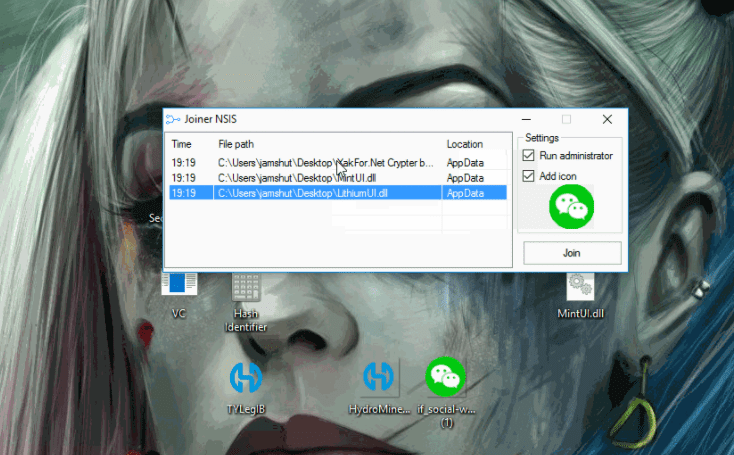Uncheck the Run administrator checkbox
The height and width of the screenshot is (455, 734).
(x=530, y=156)
